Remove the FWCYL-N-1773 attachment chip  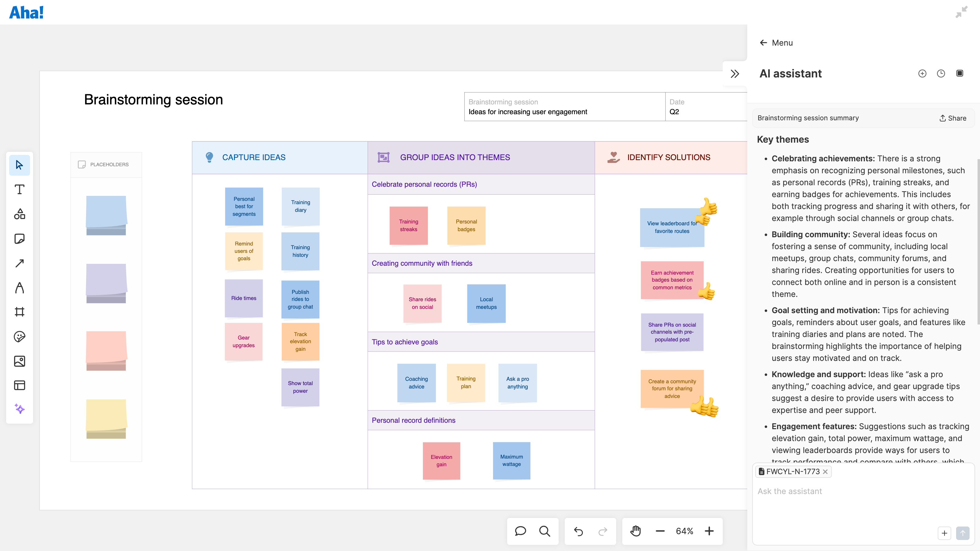(x=825, y=471)
